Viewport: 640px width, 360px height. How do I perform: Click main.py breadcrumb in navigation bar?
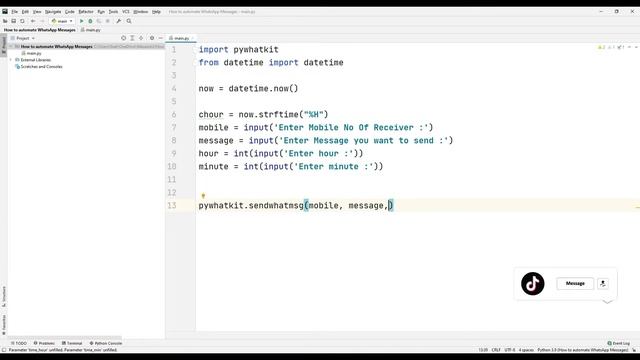(91, 30)
